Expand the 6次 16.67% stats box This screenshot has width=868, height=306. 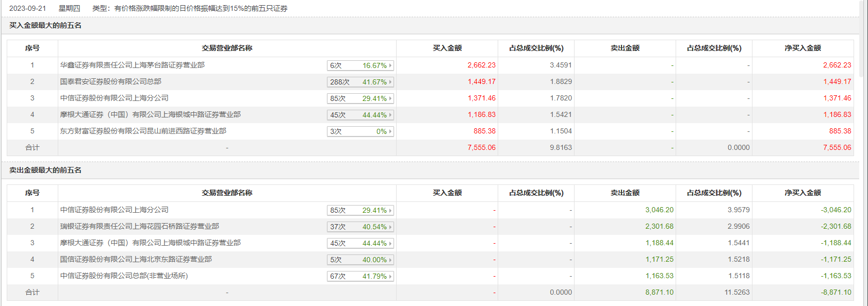tap(358, 65)
